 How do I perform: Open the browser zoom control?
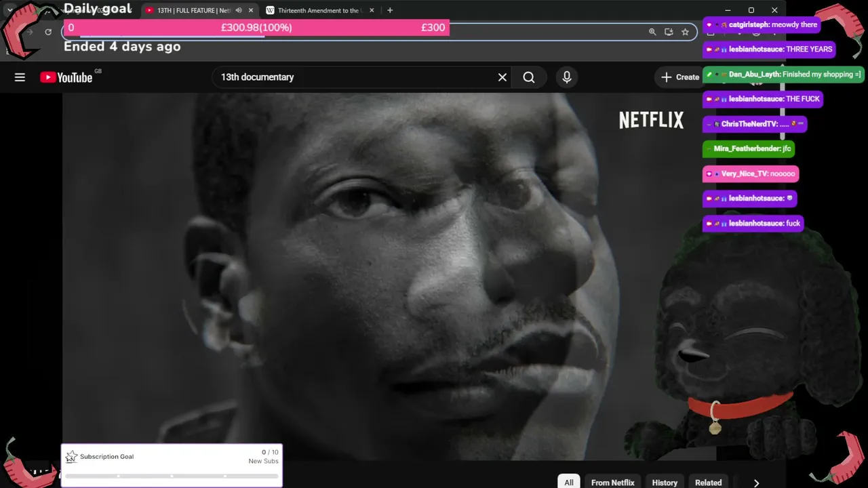click(652, 32)
